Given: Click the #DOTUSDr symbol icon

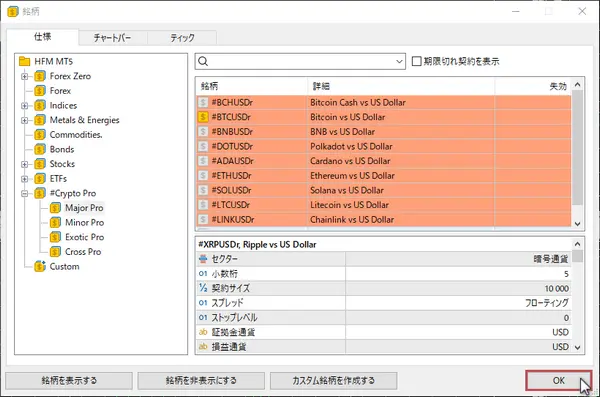Looking at the screenshot, I should click(203, 146).
